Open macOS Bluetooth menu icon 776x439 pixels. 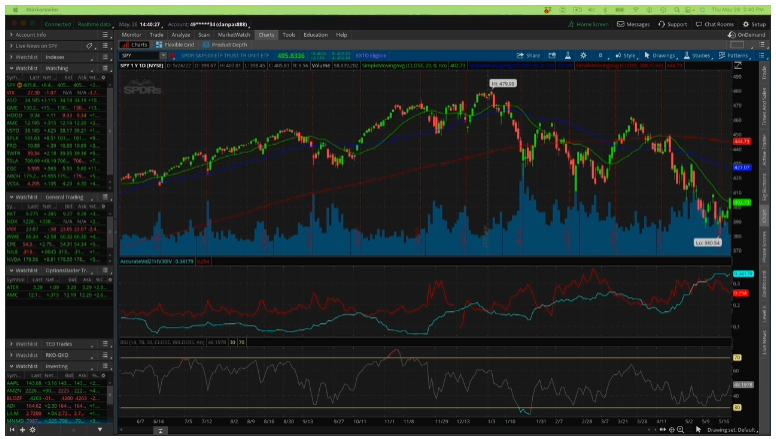605,10
